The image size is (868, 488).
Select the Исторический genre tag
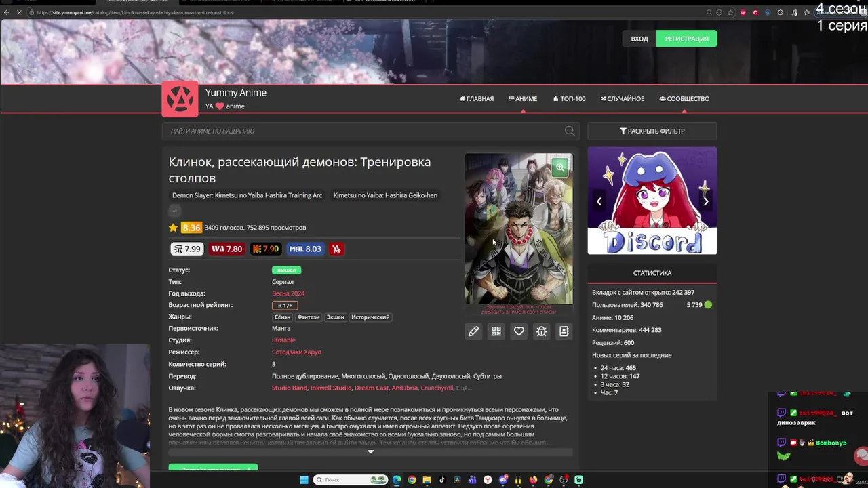tap(370, 317)
